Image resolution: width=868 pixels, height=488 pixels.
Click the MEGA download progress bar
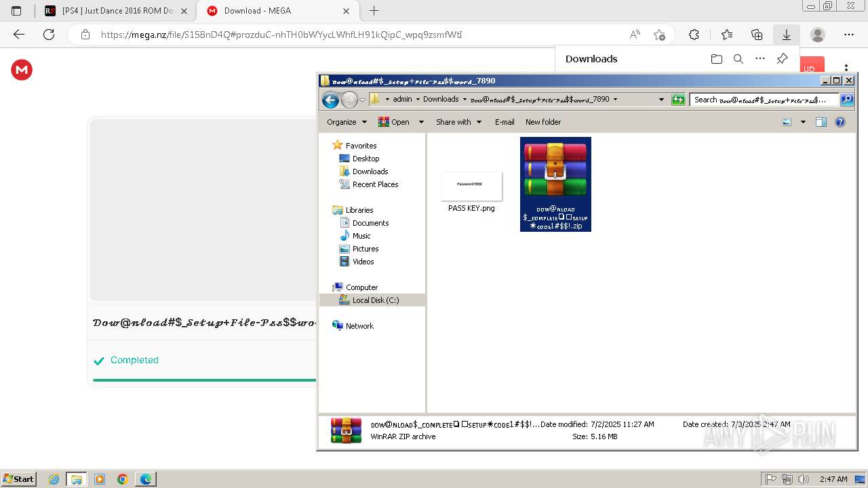204,380
